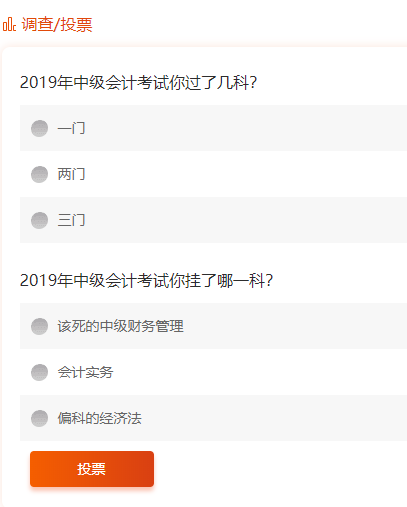
Task: Click the gray row containing 偏科的经济法
Action: coord(213,418)
